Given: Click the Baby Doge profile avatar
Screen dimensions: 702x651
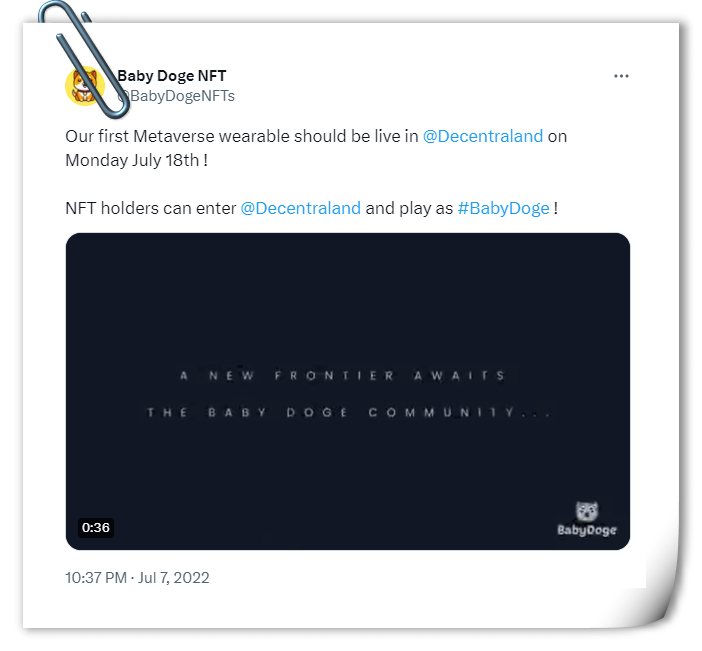Looking at the screenshot, I should pyautogui.click(x=85, y=86).
